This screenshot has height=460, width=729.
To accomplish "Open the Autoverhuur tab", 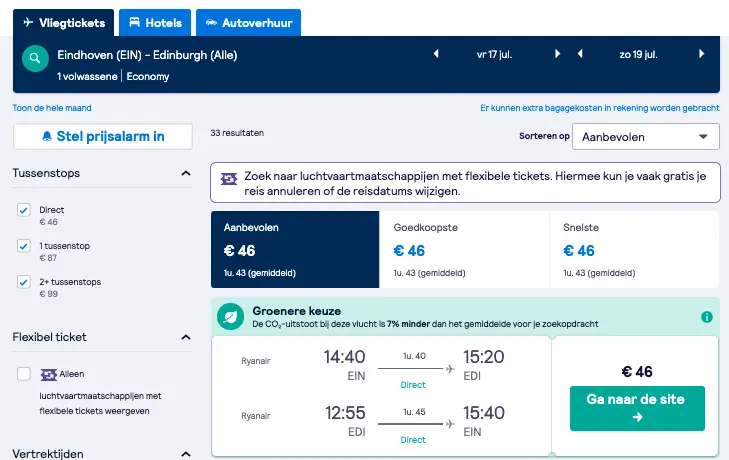I will click(249, 23).
